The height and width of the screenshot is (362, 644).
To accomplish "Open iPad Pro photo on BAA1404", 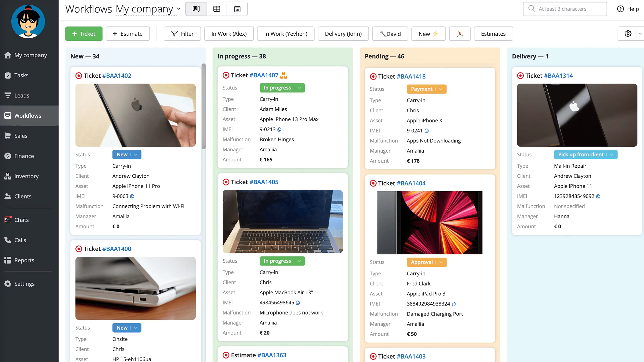I will [430, 223].
